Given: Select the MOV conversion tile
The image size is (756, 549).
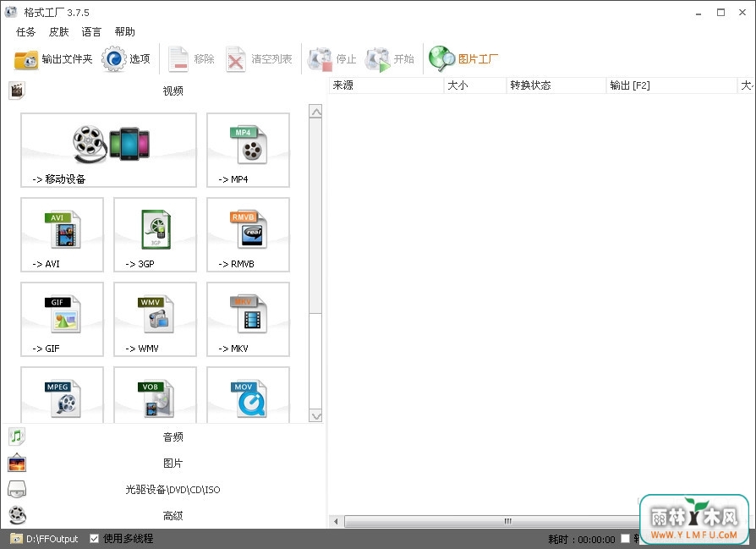Looking at the screenshot, I should click(249, 395).
